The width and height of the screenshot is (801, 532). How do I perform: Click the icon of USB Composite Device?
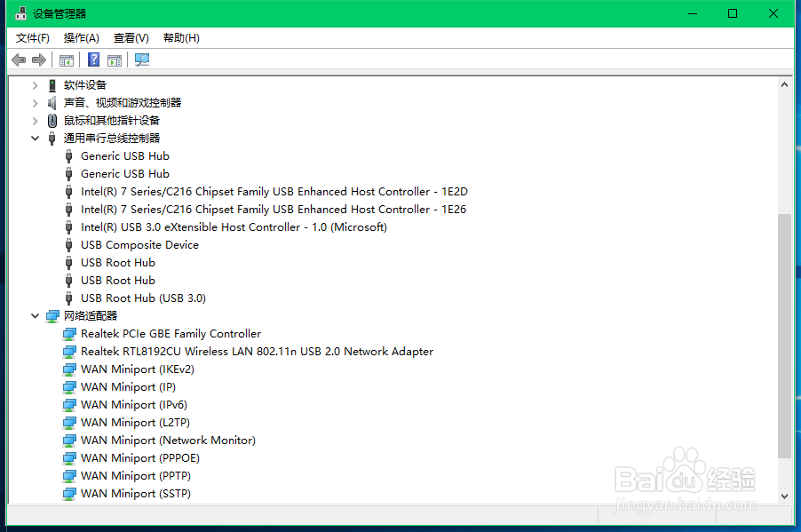(69, 245)
